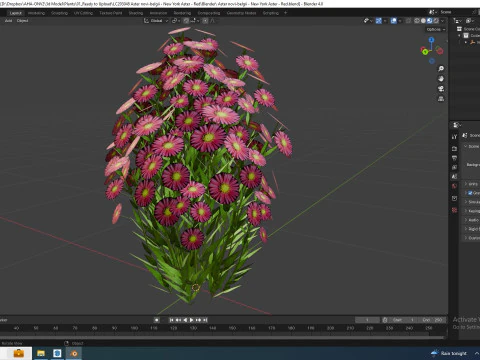Toggle X-ray mode button

(x=408, y=21)
